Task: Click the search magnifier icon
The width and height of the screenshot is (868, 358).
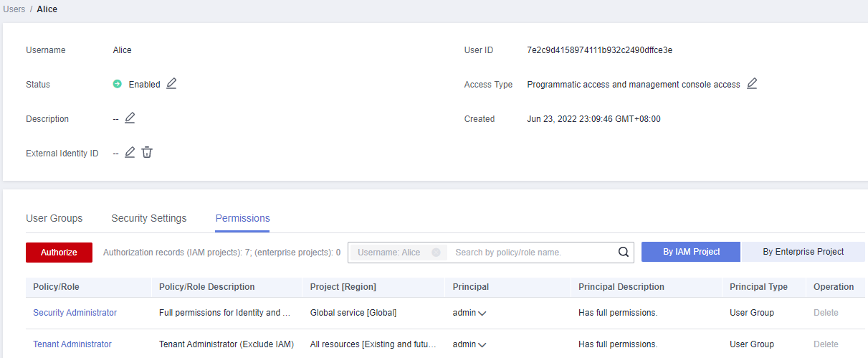Action: (623, 253)
